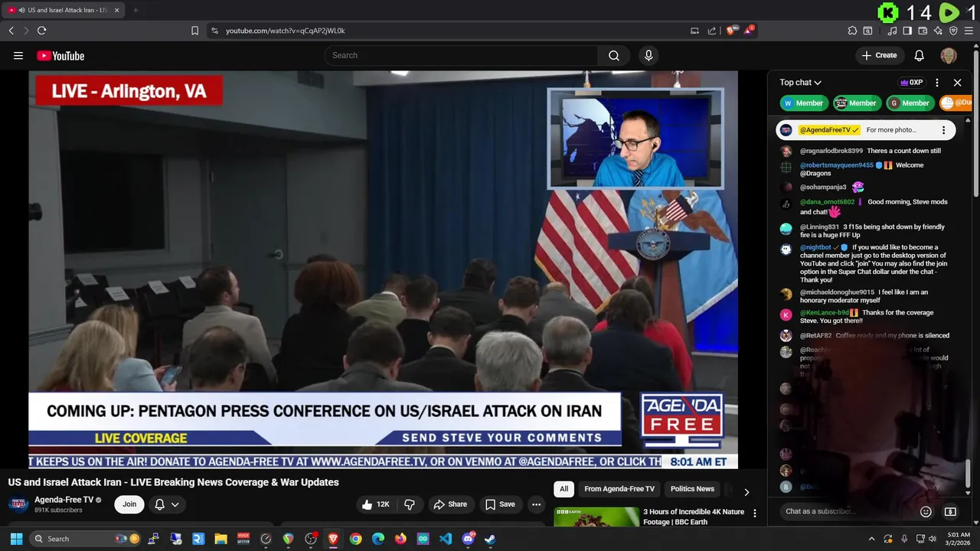Open BBC Earth 4K Nature video thumbnail
Screen dimensions: 980x551
click(x=596, y=517)
